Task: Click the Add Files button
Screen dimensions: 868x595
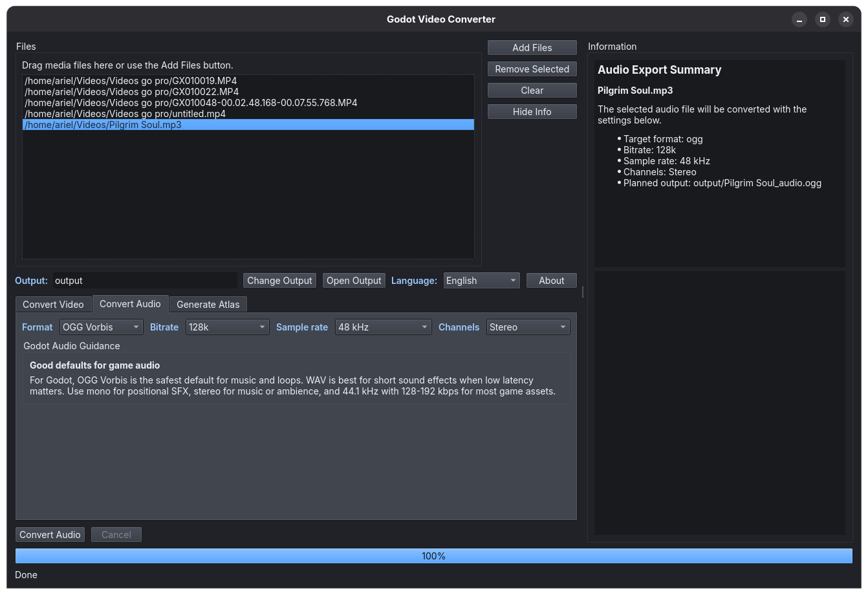Action: [x=532, y=48]
